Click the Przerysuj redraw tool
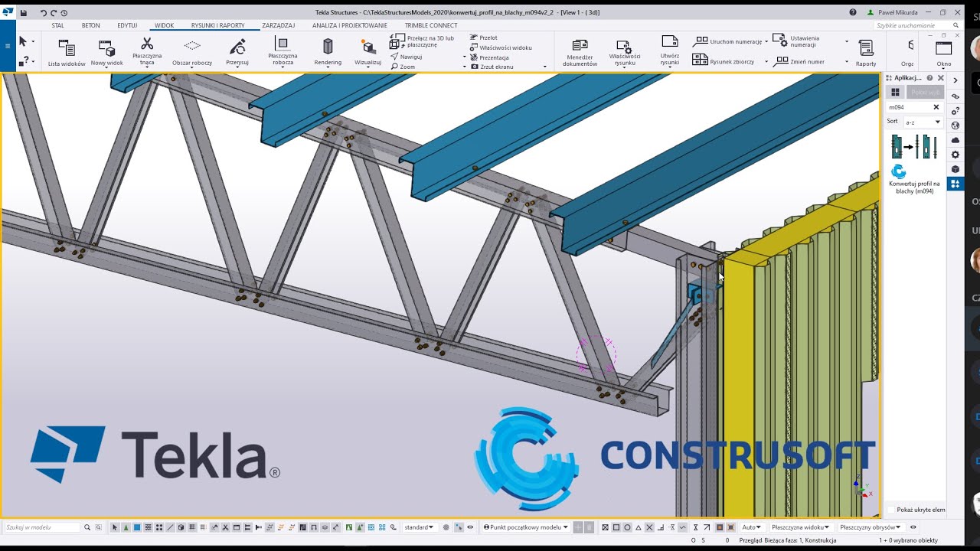 [237, 53]
